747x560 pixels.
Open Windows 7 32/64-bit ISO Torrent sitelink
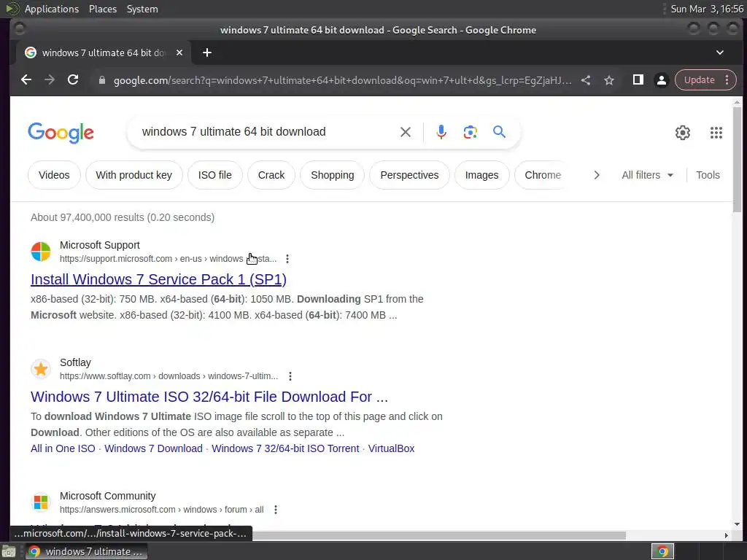point(285,448)
